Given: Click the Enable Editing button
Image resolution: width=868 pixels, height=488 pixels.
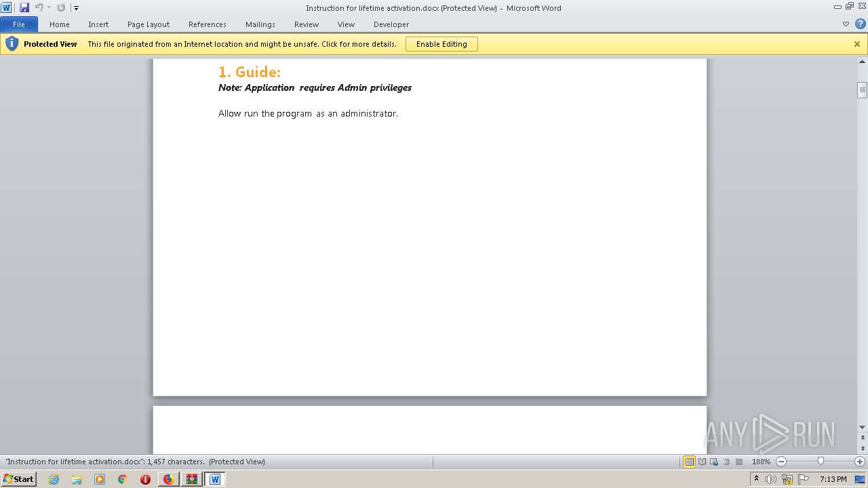Looking at the screenshot, I should click(x=441, y=44).
